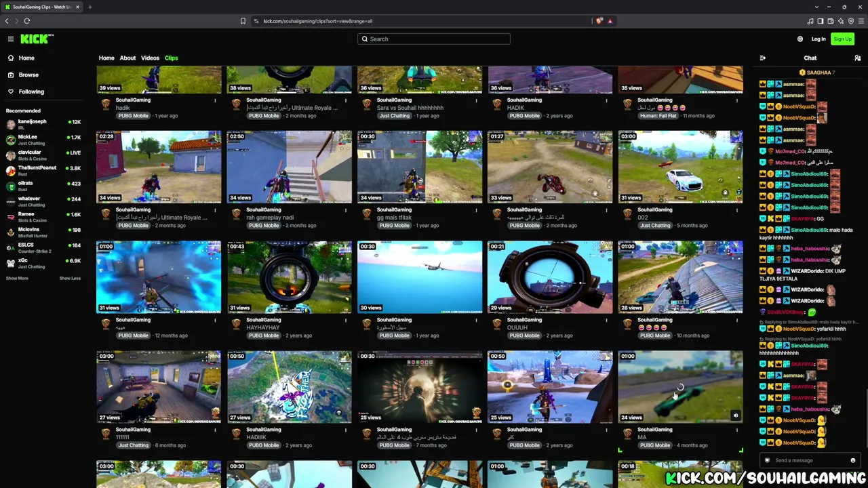Open options for the 'ggg mais tfitak' clip
Viewport: 868px width, 488px height.
tap(476, 210)
